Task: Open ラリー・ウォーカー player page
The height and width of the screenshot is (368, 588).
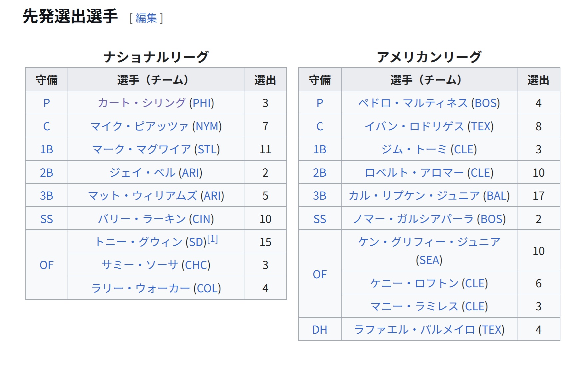Action: 141,288
